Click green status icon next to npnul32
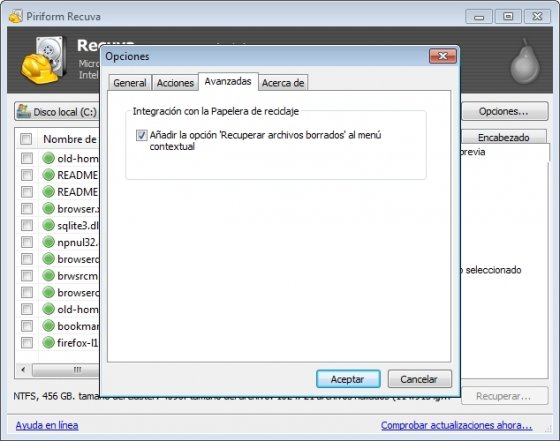560x441 pixels. tap(48, 242)
